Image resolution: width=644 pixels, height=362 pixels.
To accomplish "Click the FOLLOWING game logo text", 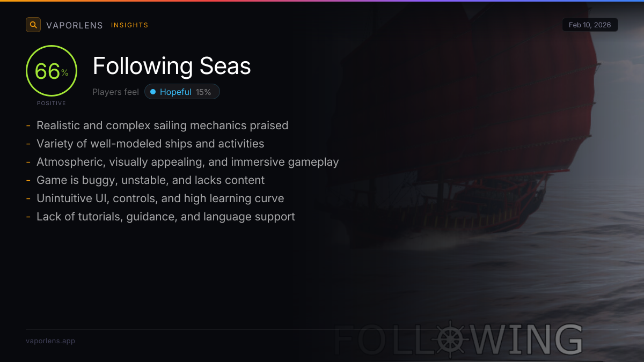I will (510, 340).
